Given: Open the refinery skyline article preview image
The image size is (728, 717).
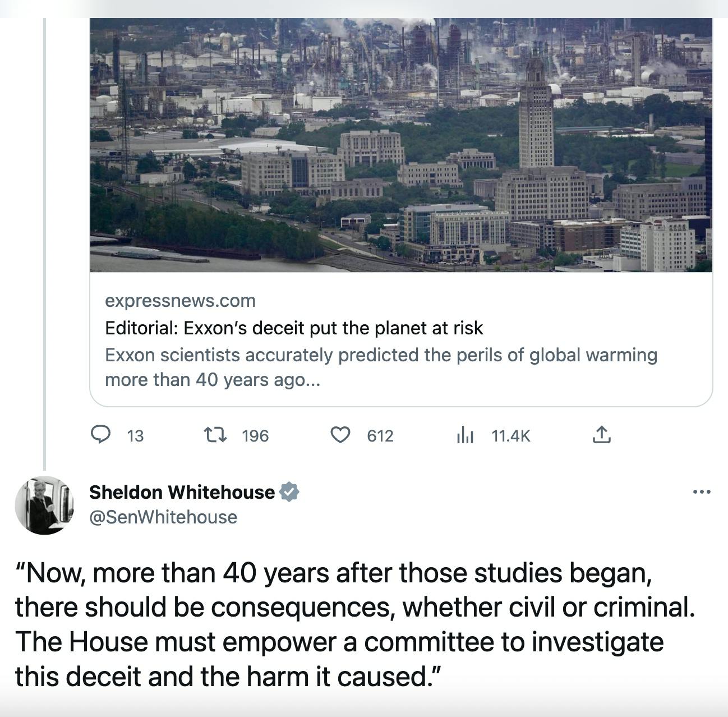Looking at the screenshot, I should (400, 145).
